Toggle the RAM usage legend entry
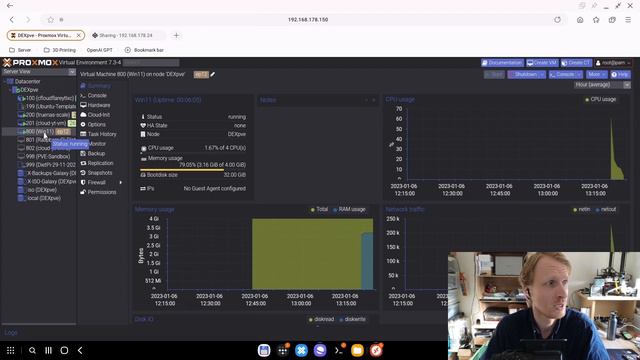The image size is (640, 360). [349, 209]
